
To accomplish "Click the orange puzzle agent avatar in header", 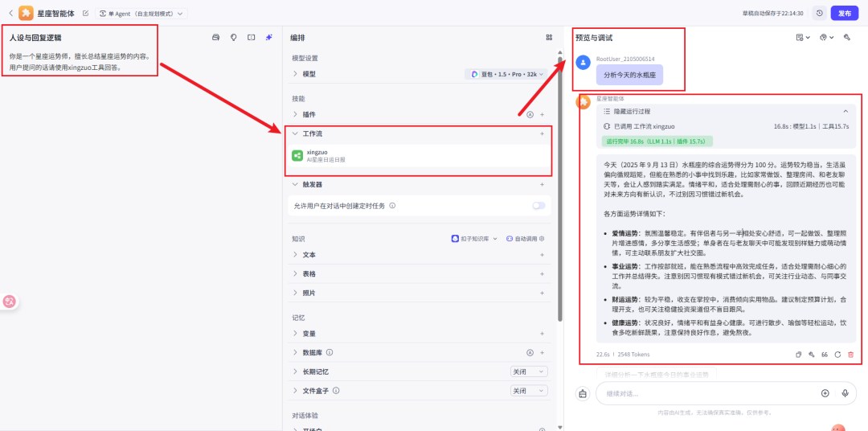I will (x=26, y=14).
